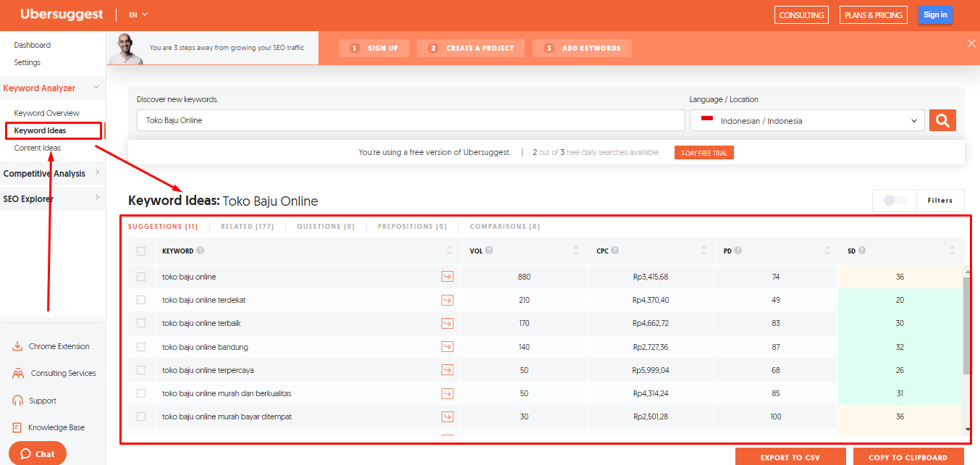Open arrow icon for 'toko baju online bandung'

pos(447,347)
